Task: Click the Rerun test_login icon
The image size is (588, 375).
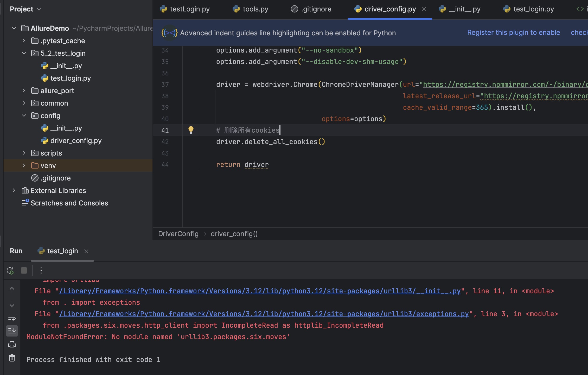Action: click(x=10, y=270)
